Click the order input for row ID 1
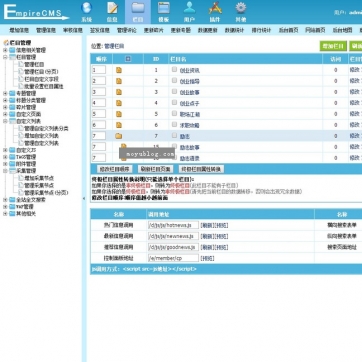Screen dimensions: 362x362 coord(99,70)
